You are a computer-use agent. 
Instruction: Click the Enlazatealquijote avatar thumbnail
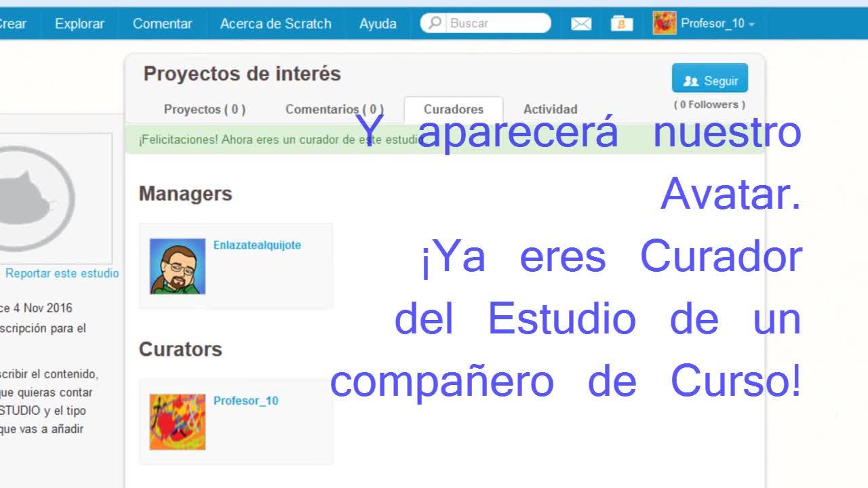coord(178,266)
